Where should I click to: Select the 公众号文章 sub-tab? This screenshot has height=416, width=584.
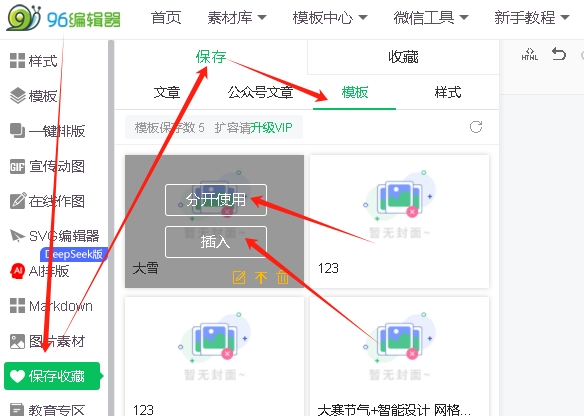pyautogui.click(x=260, y=92)
